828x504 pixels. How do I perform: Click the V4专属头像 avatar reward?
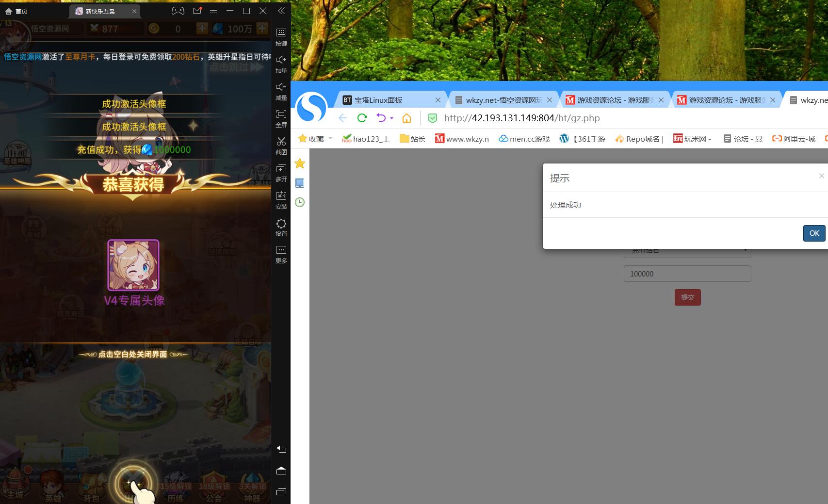(133, 265)
